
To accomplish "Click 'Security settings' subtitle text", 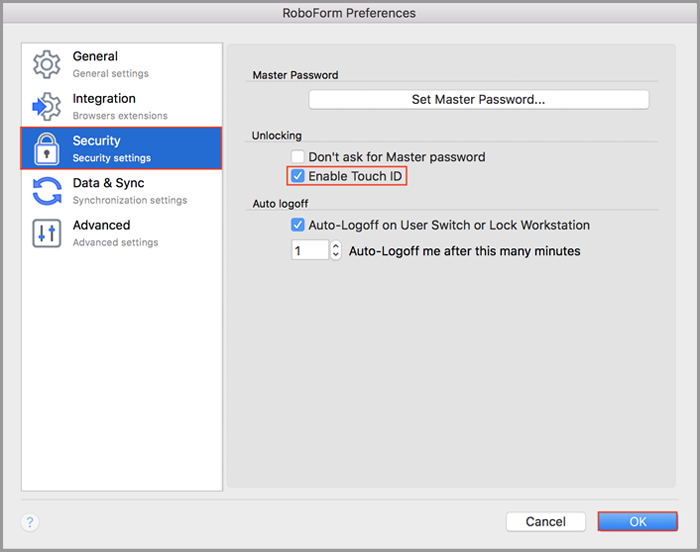I will point(112,158).
